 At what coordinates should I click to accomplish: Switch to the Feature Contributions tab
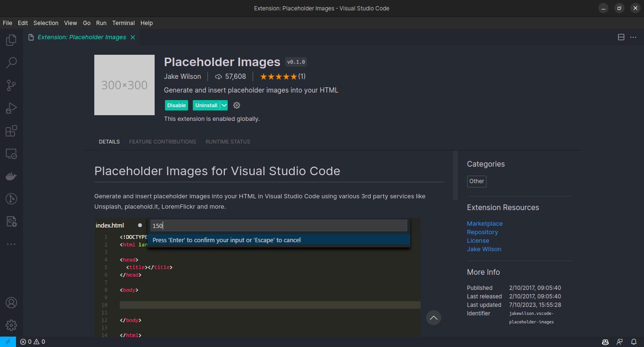[162, 141]
